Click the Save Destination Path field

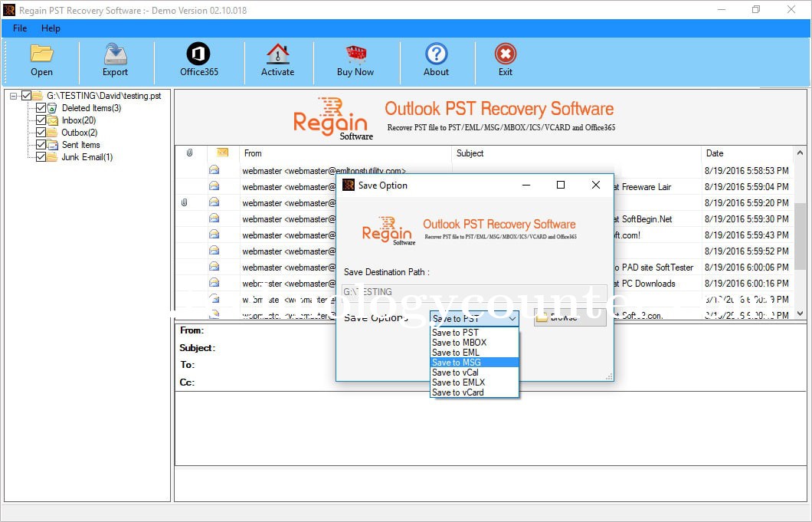(474, 292)
